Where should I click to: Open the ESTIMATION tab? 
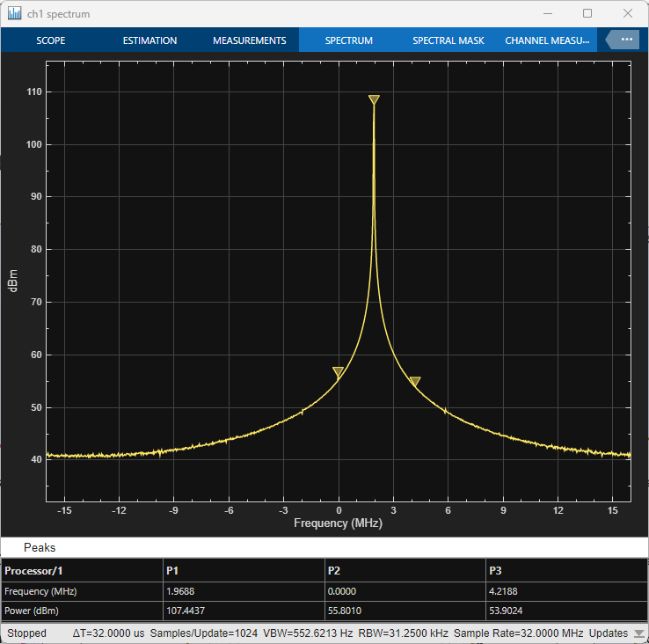click(149, 40)
